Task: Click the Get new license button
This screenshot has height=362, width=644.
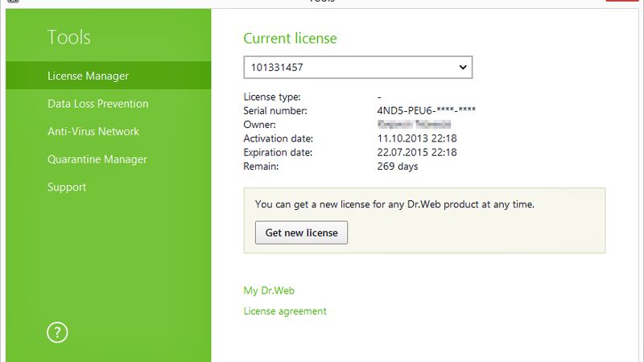Action: pos(301,232)
